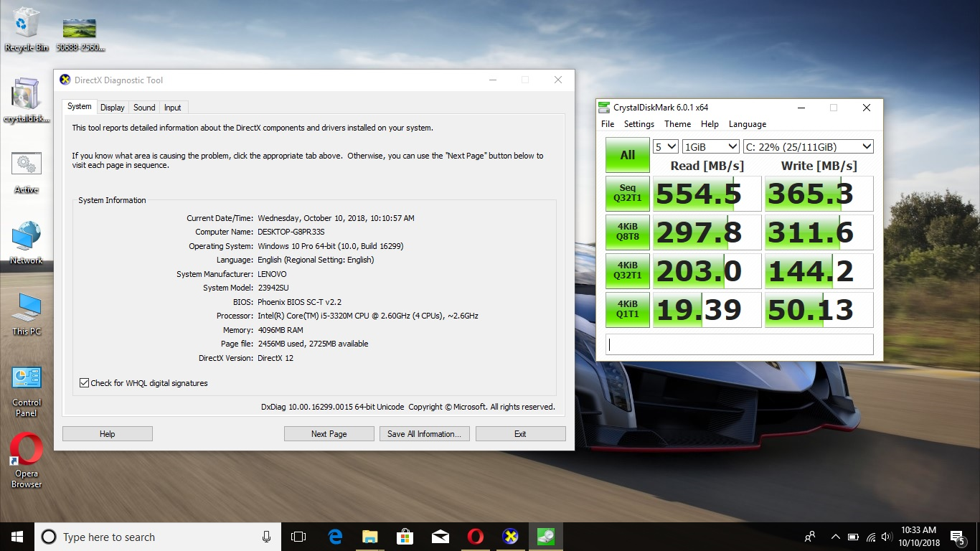Click the Next Page button
980x551 pixels.
pos(329,434)
